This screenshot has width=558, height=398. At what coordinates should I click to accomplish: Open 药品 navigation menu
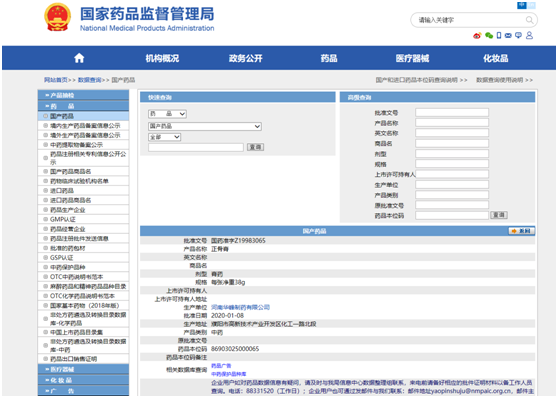click(x=329, y=58)
